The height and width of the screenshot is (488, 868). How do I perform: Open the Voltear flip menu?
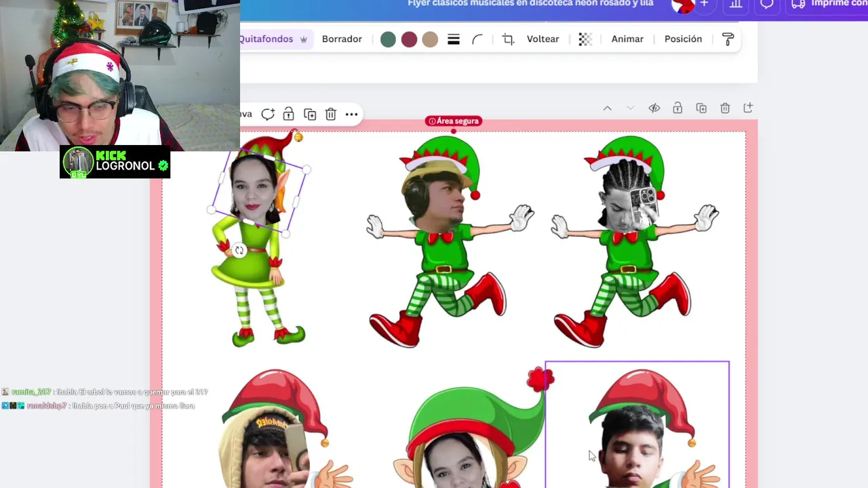pyautogui.click(x=542, y=39)
